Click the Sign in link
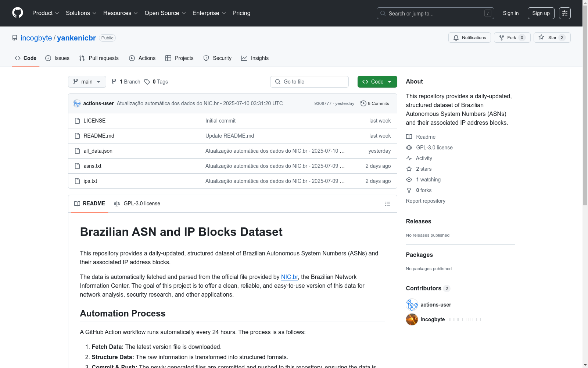The width and height of the screenshot is (588, 368). pos(511,13)
